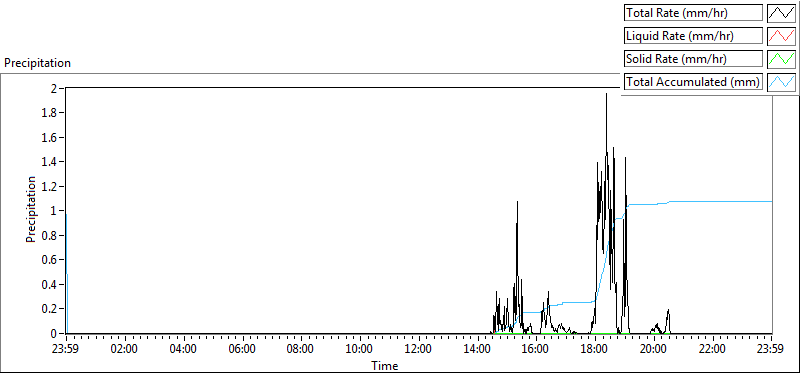Screen dimensions: 800x373
Task: Click the Solid Rate green line swatch
Action: click(782, 59)
